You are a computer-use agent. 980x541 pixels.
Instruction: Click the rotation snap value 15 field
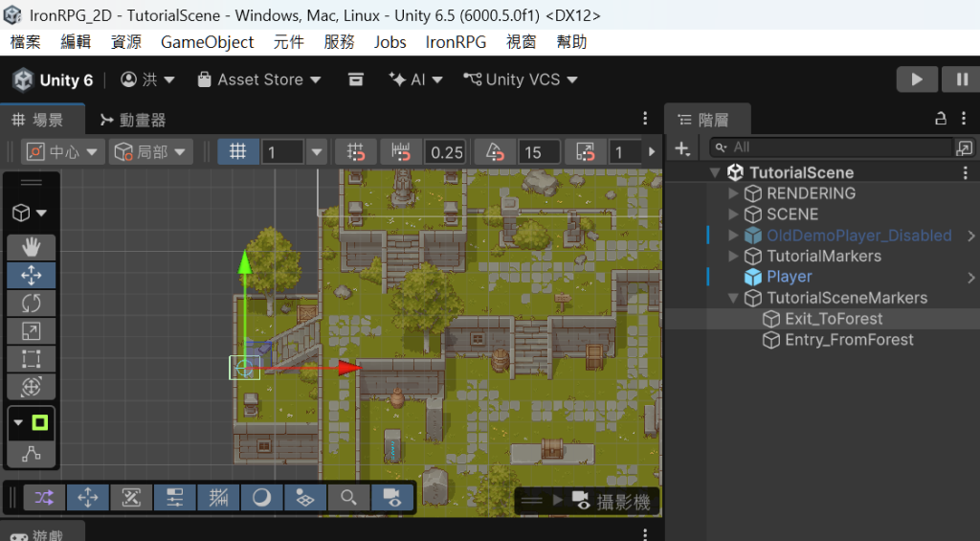click(540, 152)
